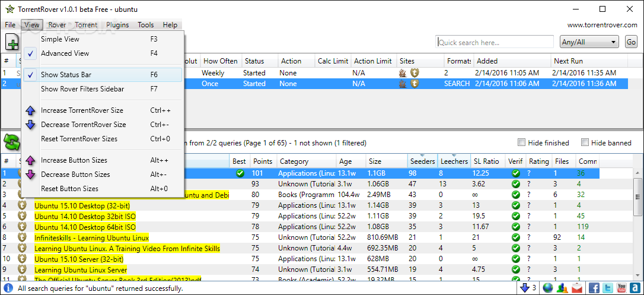The width and height of the screenshot is (644, 295).
Task: Click the Go search button
Action: [x=631, y=42]
